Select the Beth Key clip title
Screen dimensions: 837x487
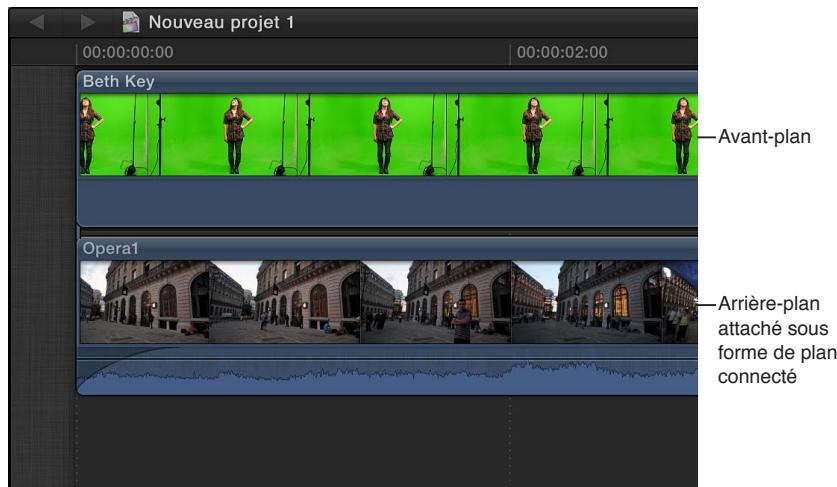119,81
